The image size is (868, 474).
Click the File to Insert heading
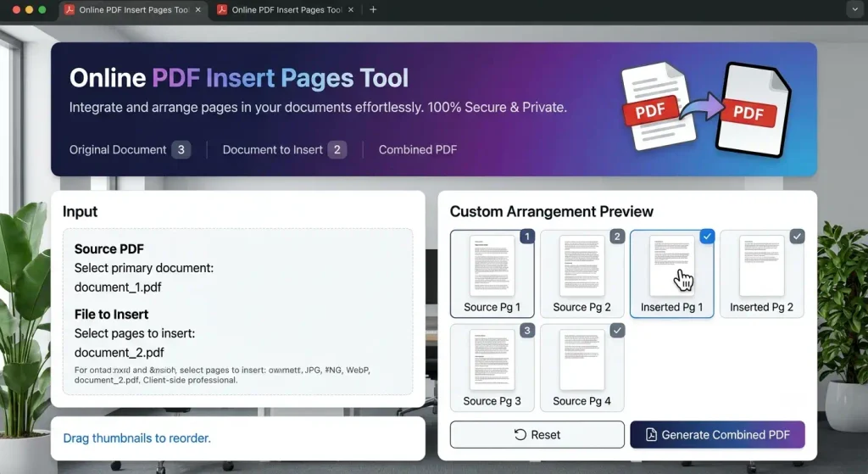point(111,315)
